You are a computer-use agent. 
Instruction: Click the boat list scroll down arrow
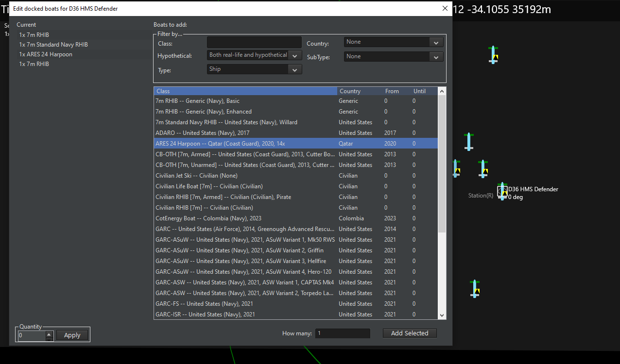[x=442, y=315]
